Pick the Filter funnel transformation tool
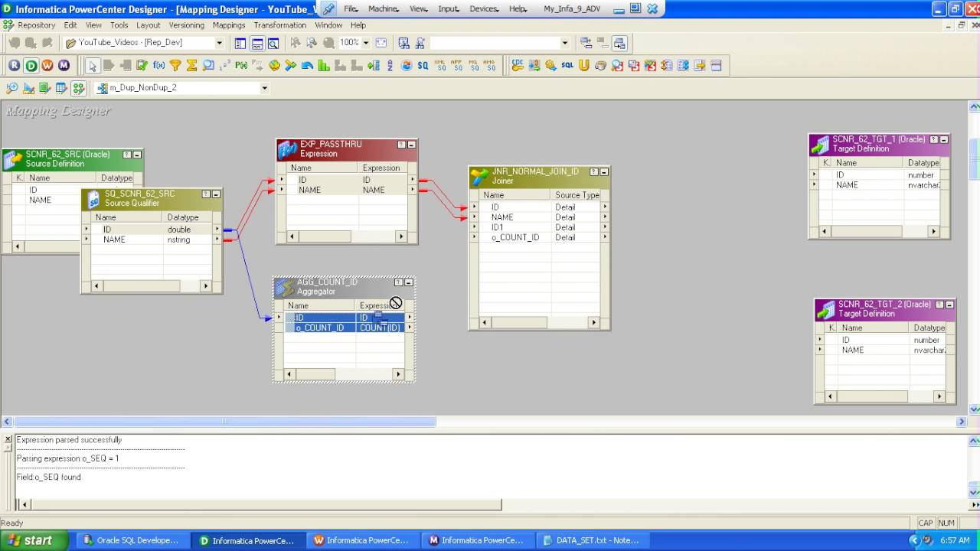The image size is (980, 551). tap(175, 66)
